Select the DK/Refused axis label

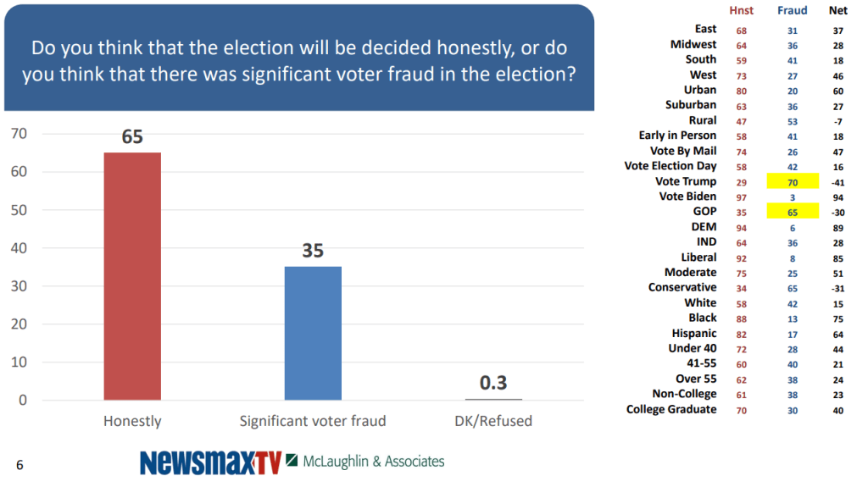point(493,421)
